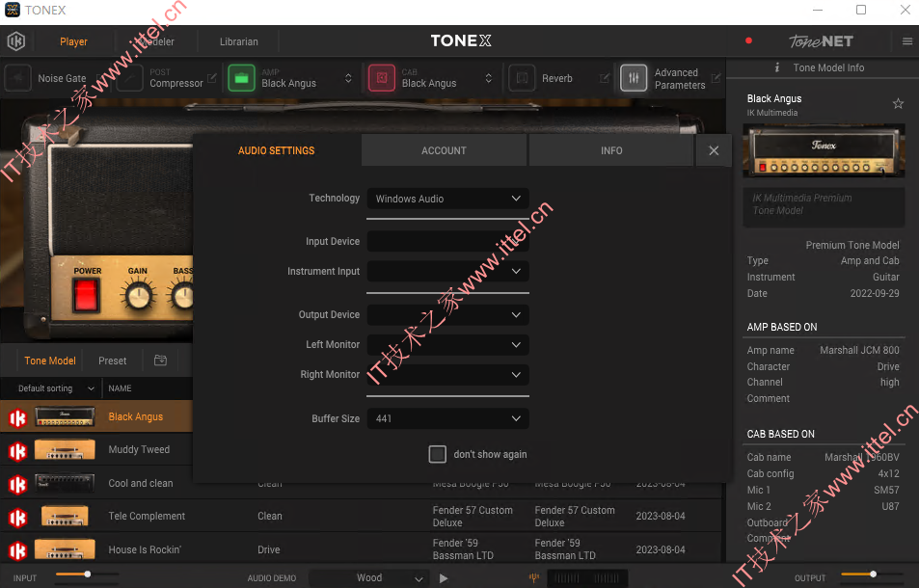
Task: Edit Advanced Parameters pencil icon
Action: pos(716,77)
